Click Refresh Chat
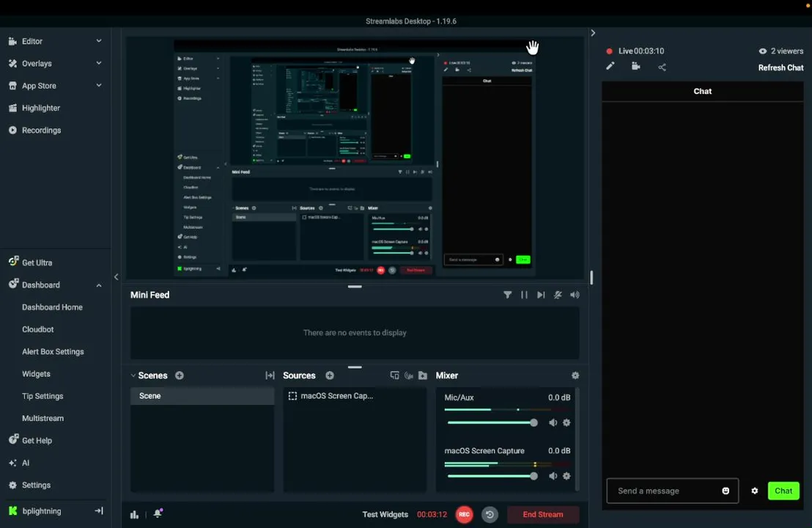Viewport: 812px width, 528px height. pos(780,68)
